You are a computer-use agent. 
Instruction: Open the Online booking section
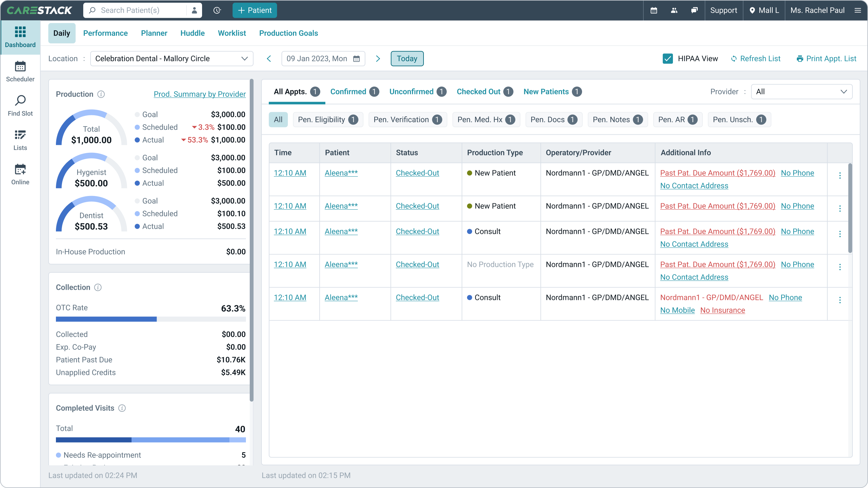(20, 174)
